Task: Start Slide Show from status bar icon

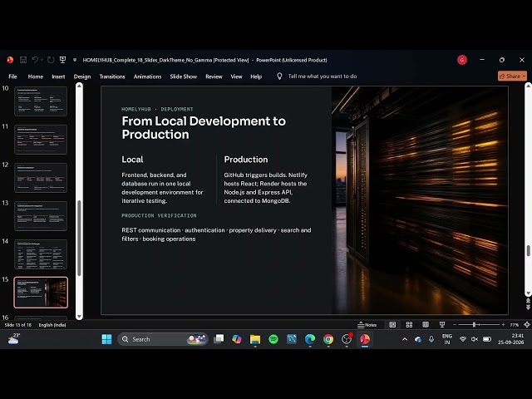Action: tap(441, 325)
